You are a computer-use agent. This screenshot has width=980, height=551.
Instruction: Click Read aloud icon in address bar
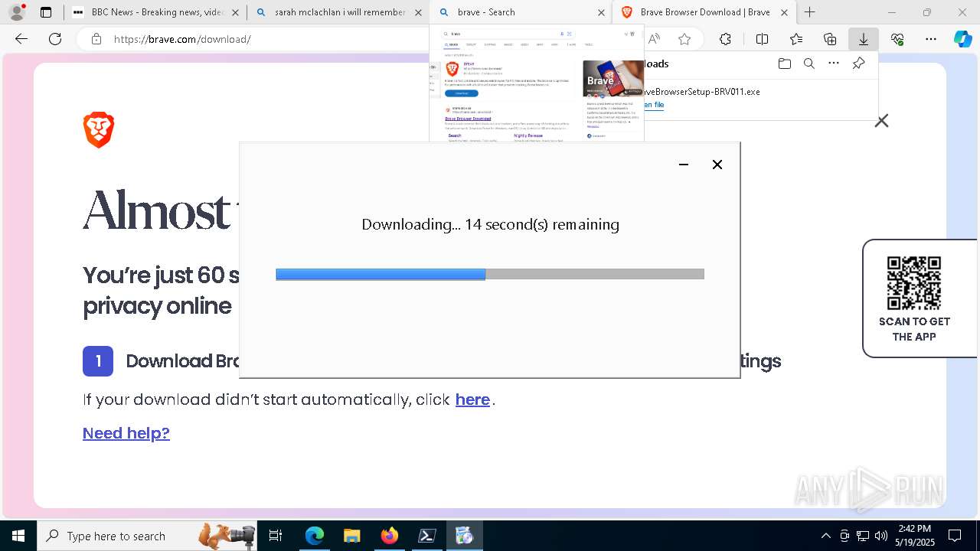pyautogui.click(x=654, y=39)
